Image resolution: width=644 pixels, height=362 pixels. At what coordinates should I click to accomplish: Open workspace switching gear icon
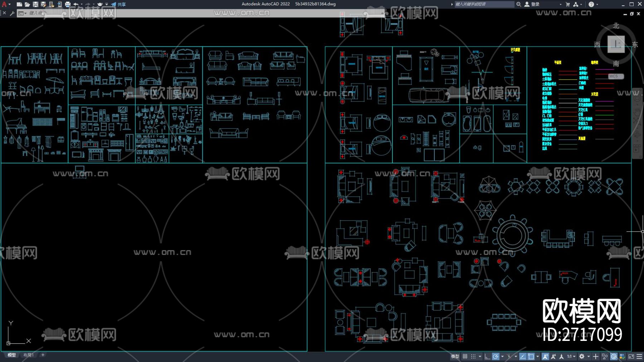click(582, 356)
